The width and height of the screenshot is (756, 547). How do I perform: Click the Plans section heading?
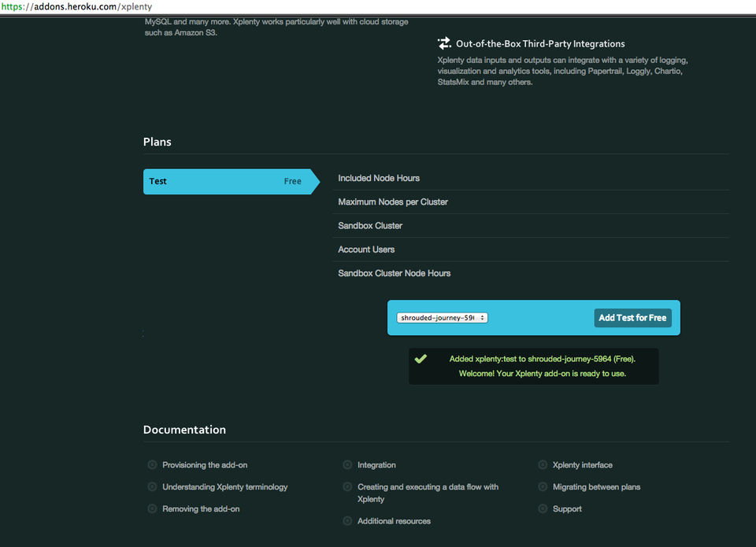click(x=157, y=142)
